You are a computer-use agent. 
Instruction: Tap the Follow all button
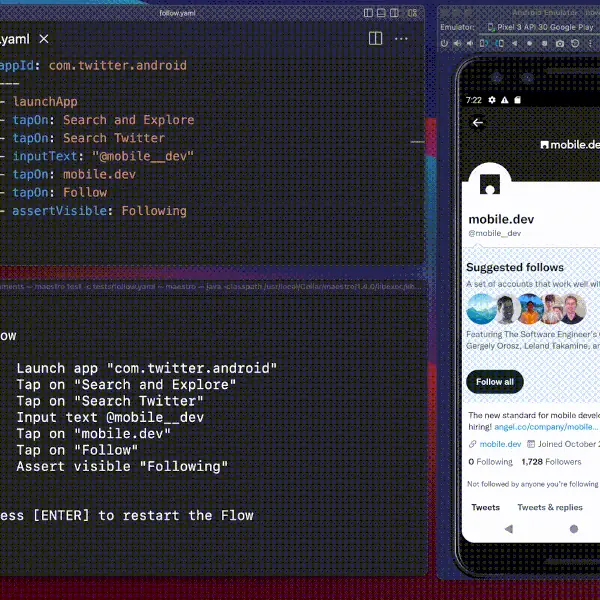(495, 382)
